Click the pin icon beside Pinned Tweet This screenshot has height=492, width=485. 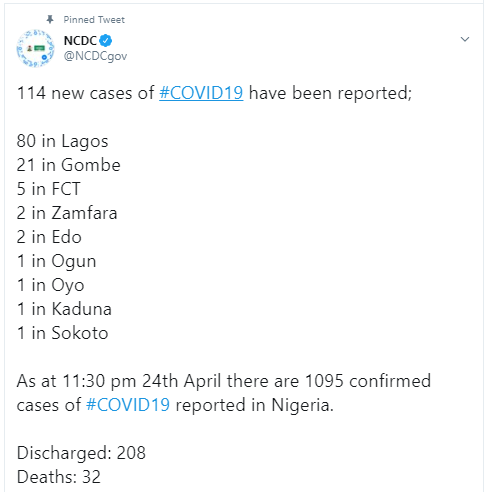click(x=50, y=20)
